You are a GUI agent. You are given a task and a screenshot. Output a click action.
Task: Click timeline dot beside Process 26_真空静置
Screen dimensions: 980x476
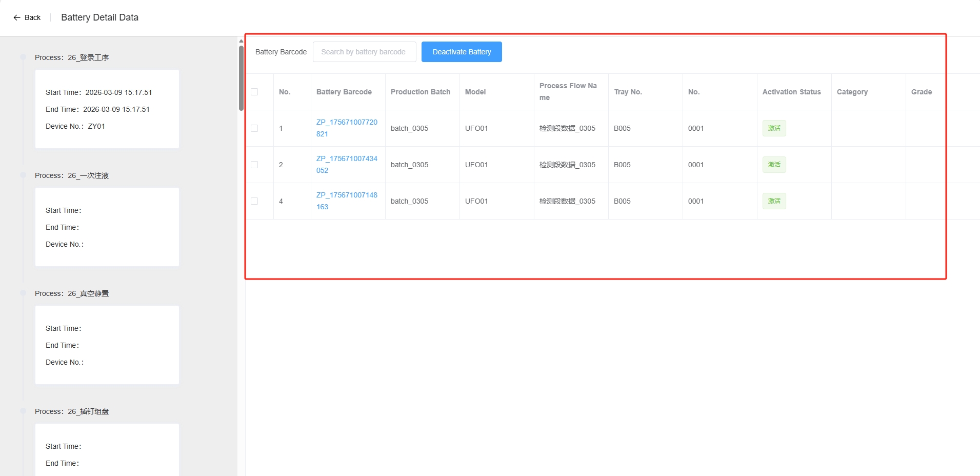click(23, 293)
